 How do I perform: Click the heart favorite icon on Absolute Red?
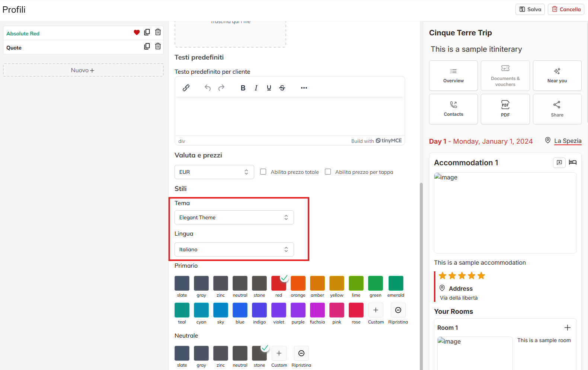tap(137, 32)
